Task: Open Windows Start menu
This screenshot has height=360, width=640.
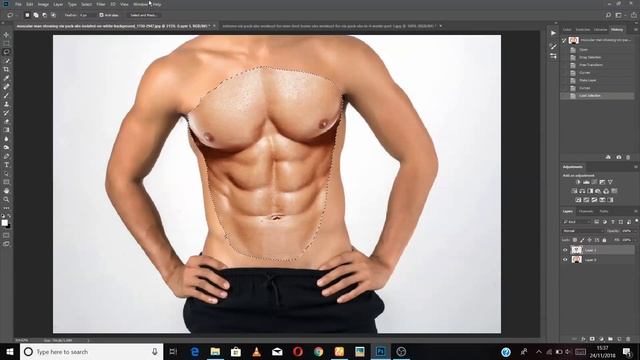Action: [10, 351]
